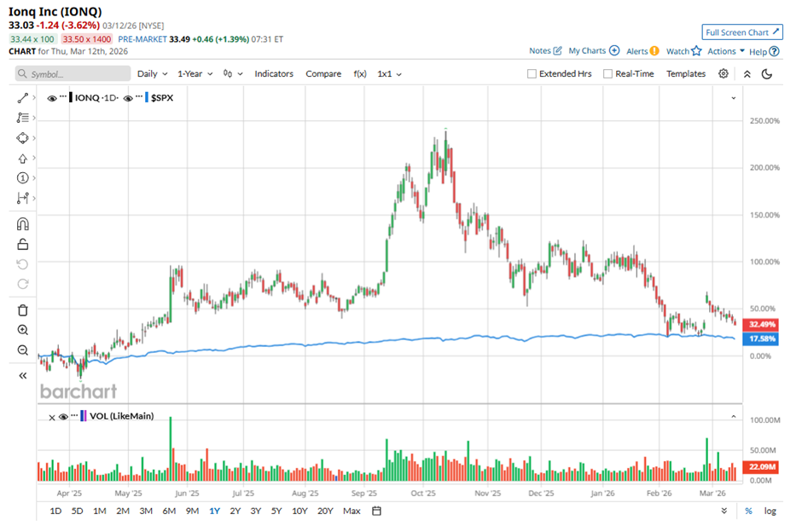The width and height of the screenshot is (802, 532).
Task: Click the lock drawings icon
Action: [x=23, y=245]
